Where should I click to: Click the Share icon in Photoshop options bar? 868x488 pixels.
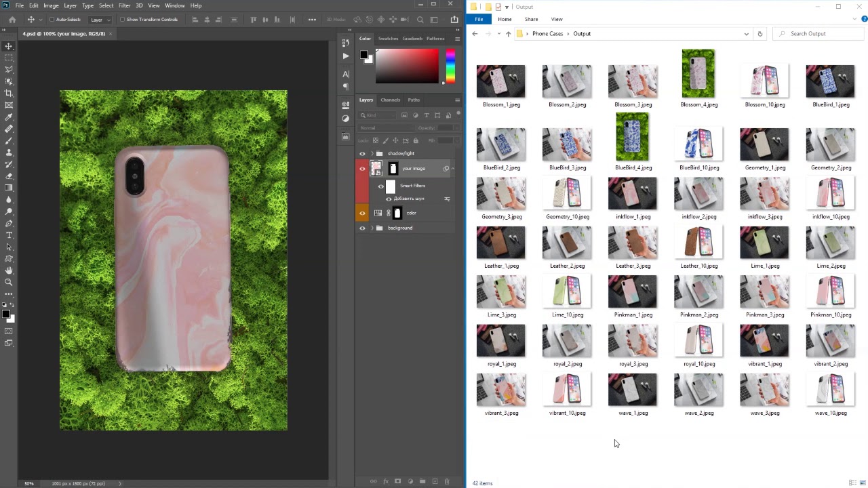point(454,20)
